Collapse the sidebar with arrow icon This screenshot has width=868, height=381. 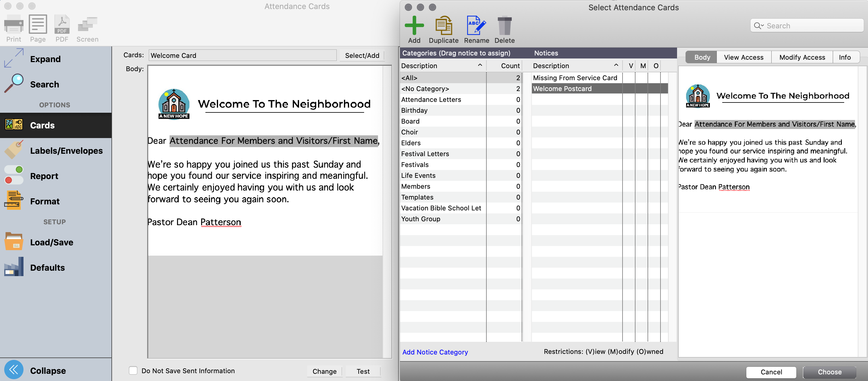14,370
